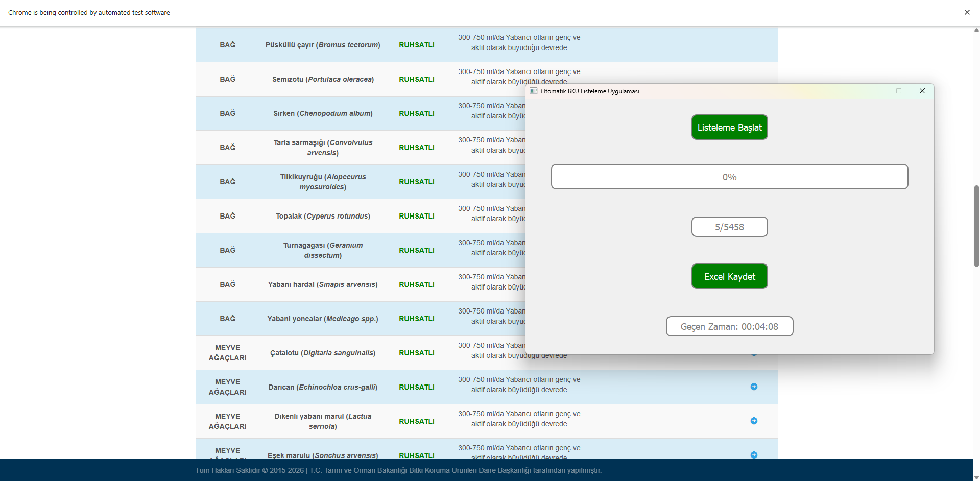
Task: Click the footer copyright text
Action: [x=398, y=470]
